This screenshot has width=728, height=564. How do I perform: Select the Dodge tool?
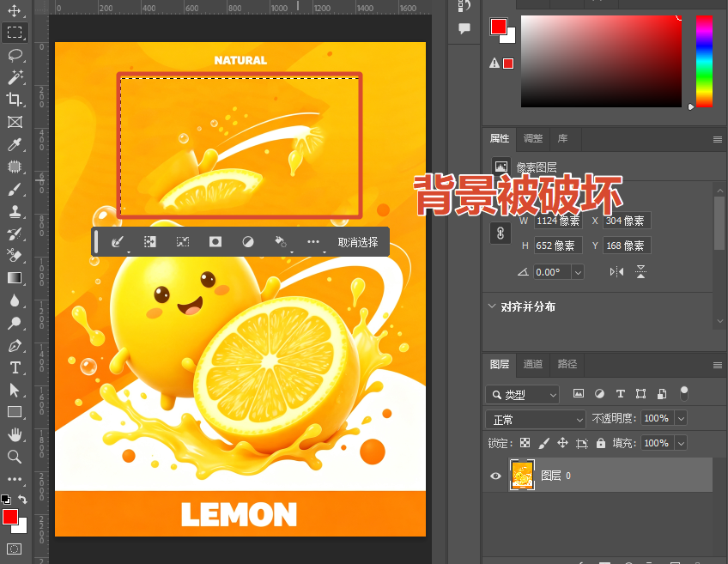tap(15, 323)
